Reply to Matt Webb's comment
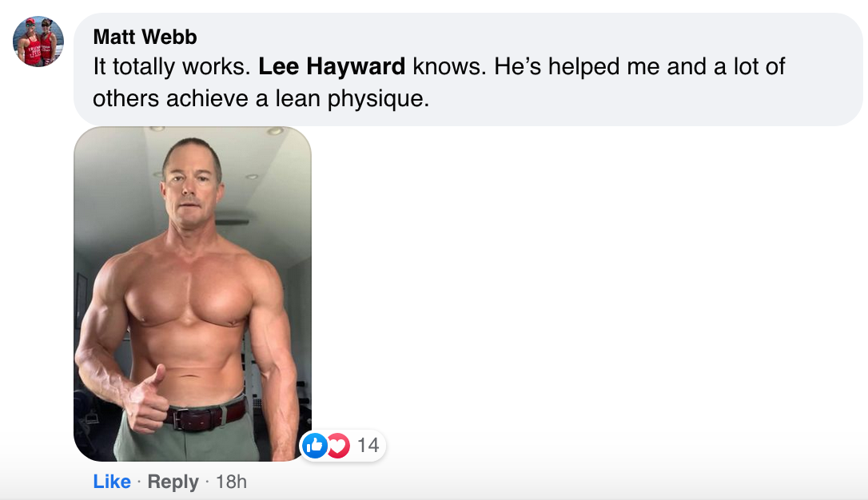The width and height of the screenshot is (868, 500). (x=173, y=482)
